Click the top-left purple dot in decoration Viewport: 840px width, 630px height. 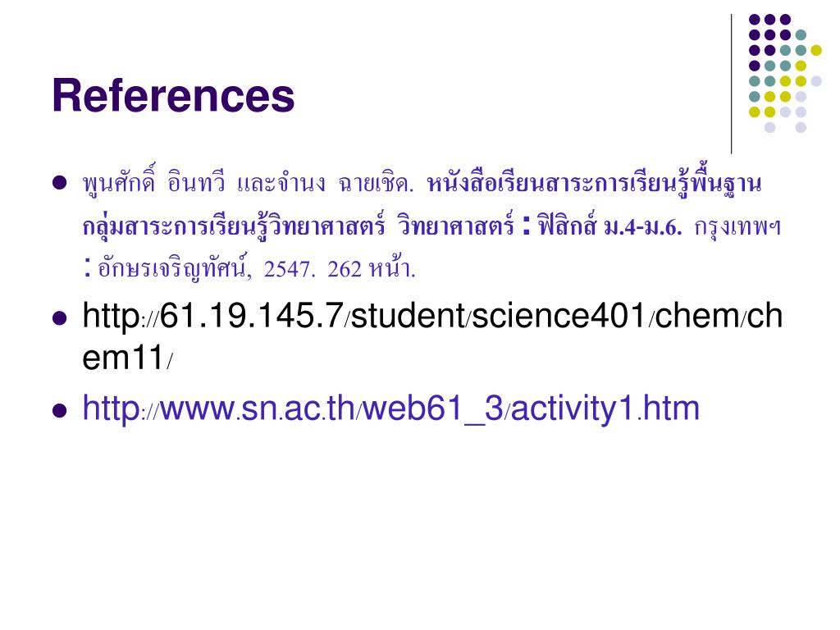point(755,20)
